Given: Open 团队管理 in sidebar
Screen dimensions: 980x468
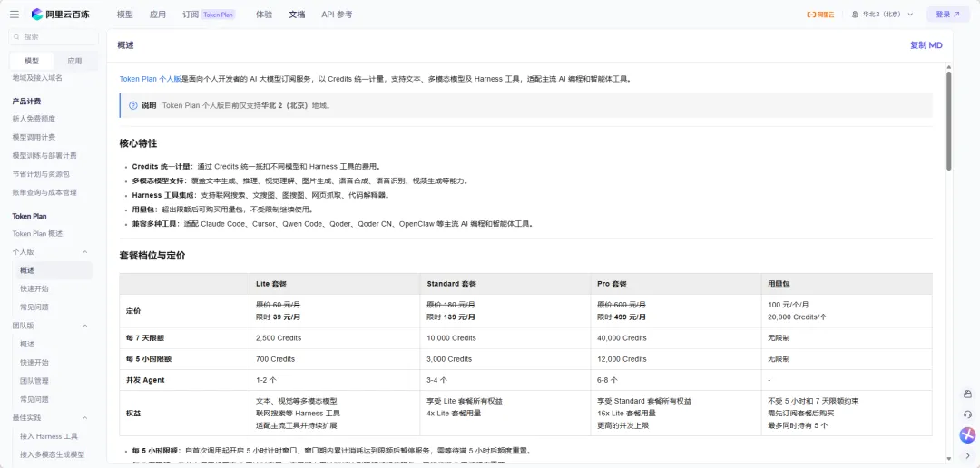Looking at the screenshot, I should [34, 381].
